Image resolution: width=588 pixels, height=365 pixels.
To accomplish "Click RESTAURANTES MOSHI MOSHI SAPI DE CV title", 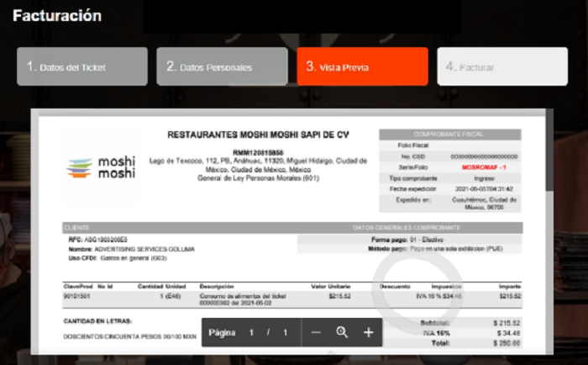I will pyautogui.click(x=258, y=135).
